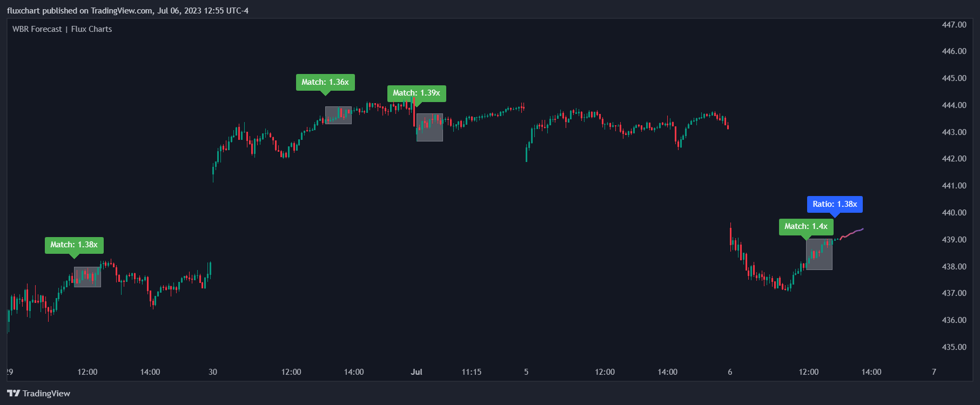980x405 pixels.
Task: Click the 446.00 price axis label
Action: 954,51
